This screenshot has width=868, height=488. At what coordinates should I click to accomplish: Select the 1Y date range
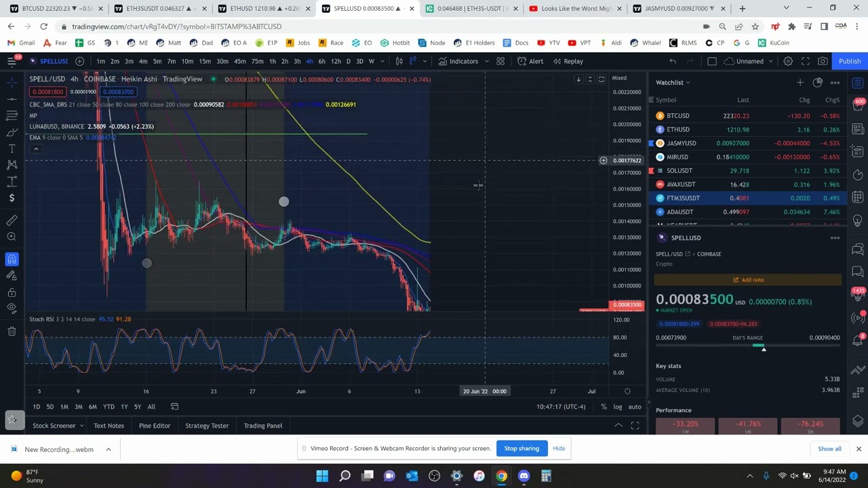pyautogui.click(x=124, y=407)
